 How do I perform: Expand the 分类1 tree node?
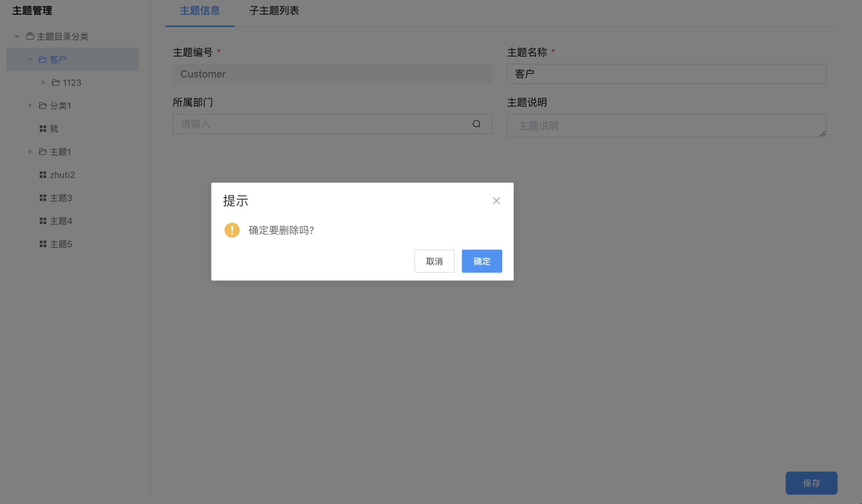coord(30,105)
